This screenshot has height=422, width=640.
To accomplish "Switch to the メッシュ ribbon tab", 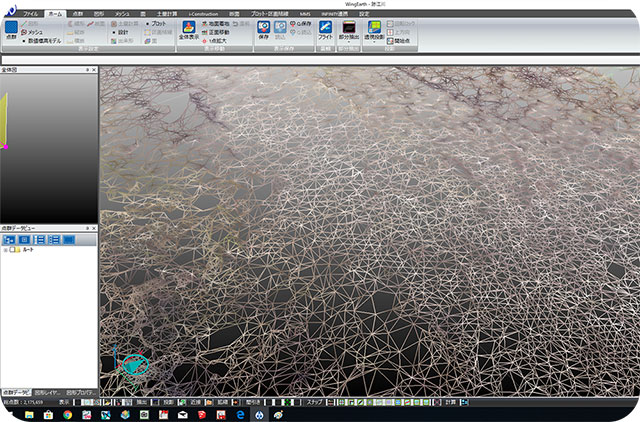I will (121, 13).
